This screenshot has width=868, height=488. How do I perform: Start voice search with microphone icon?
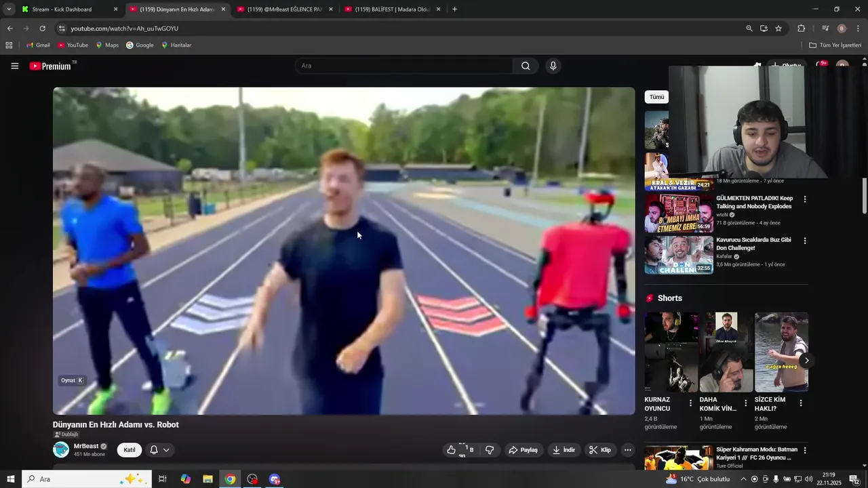(x=553, y=66)
